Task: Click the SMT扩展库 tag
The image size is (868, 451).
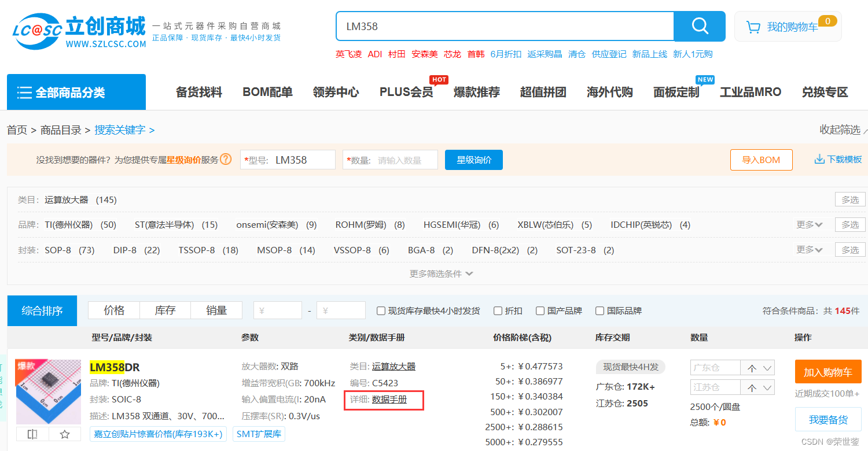Action: [259, 434]
